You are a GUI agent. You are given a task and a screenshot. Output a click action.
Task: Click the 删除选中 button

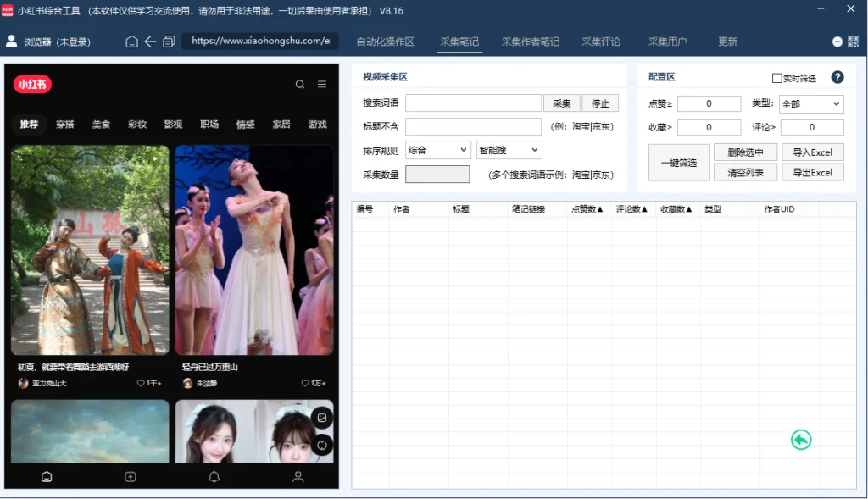(x=745, y=152)
